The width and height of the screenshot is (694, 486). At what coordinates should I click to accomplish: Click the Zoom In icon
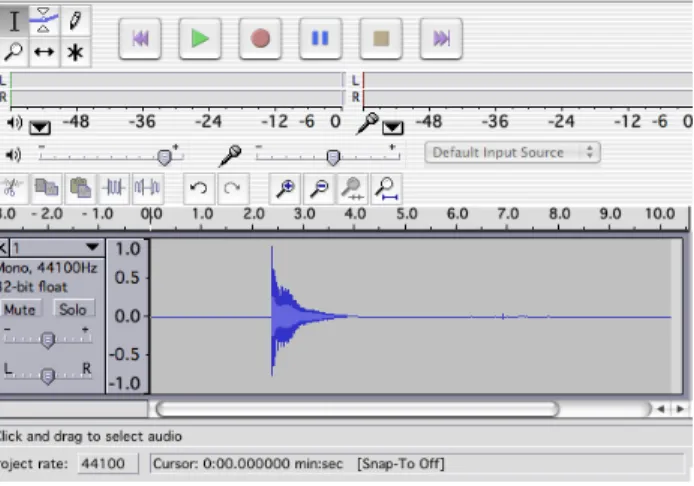[x=285, y=189]
